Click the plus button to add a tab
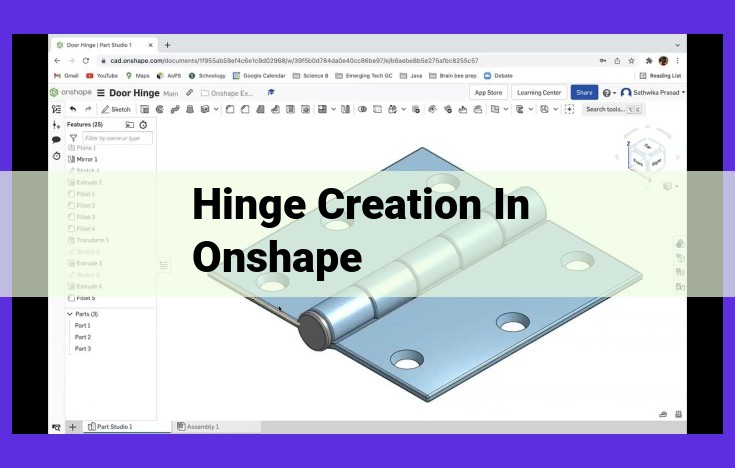Screen dimensions: 735x468 click(73, 427)
